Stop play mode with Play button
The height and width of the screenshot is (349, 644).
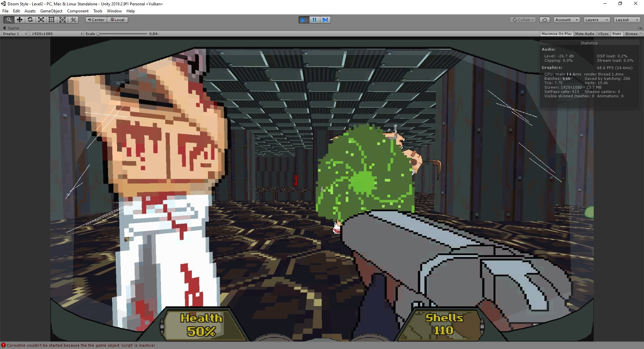click(304, 20)
